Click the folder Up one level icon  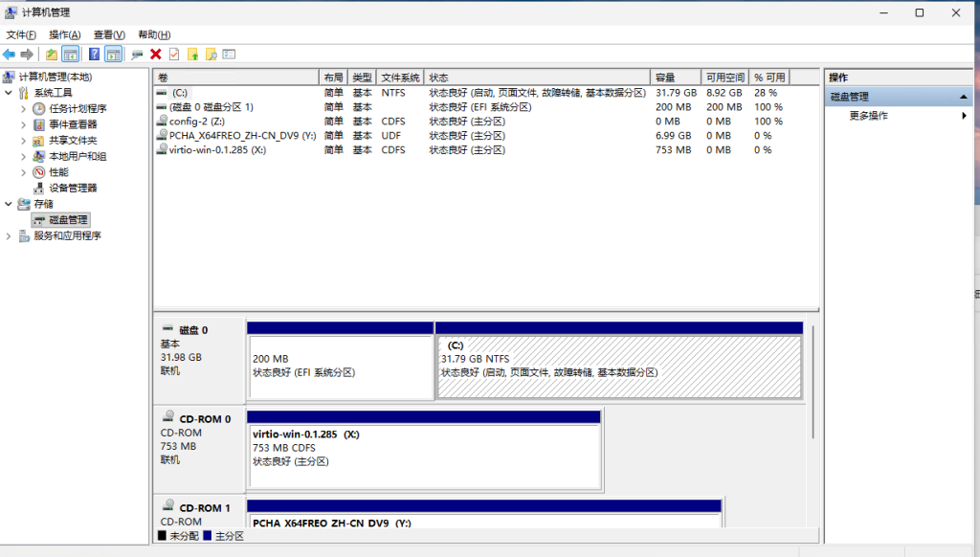coord(52,55)
